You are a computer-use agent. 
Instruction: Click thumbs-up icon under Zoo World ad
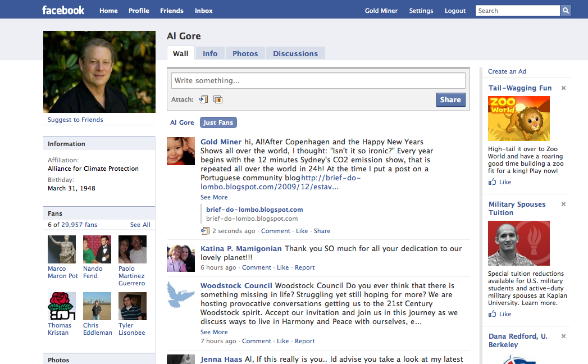(492, 182)
